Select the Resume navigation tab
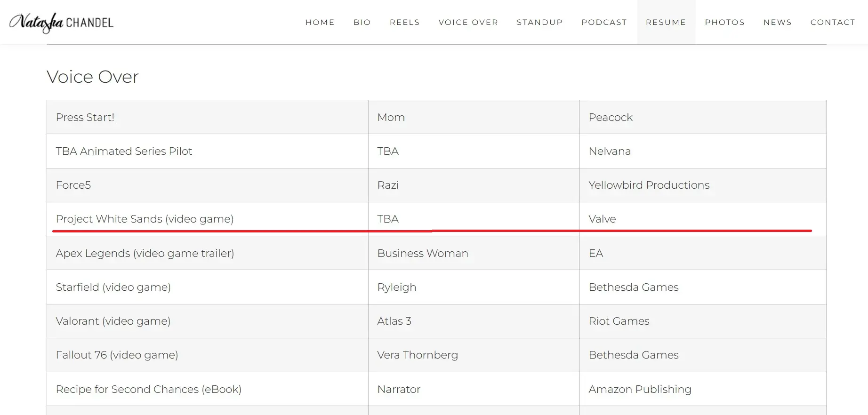The height and width of the screenshot is (415, 868). [666, 22]
